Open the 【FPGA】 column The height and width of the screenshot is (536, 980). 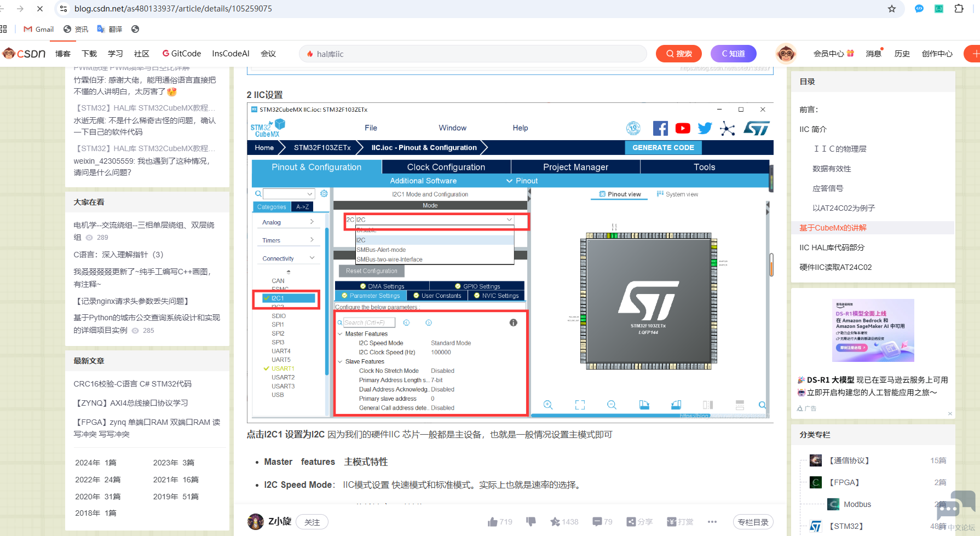[x=844, y=482]
